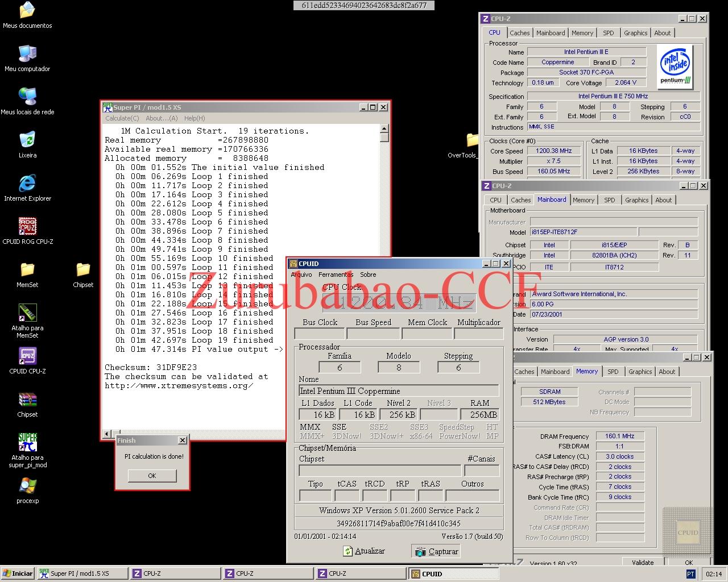Click the mainboard Model field i815EP-ITE8712F
728x582 pixels.
(x=583, y=232)
